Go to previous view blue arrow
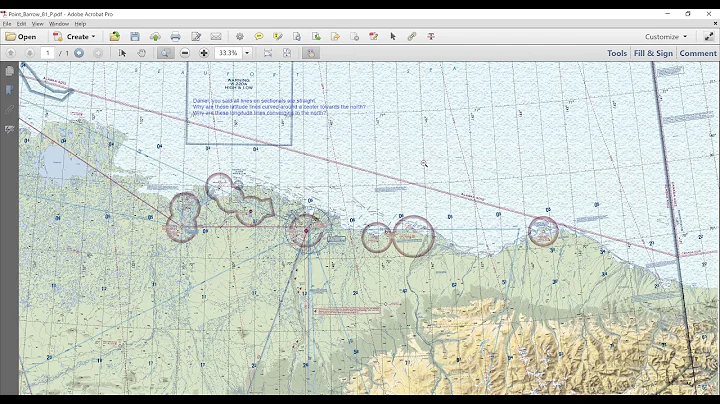720x404 pixels. point(79,53)
